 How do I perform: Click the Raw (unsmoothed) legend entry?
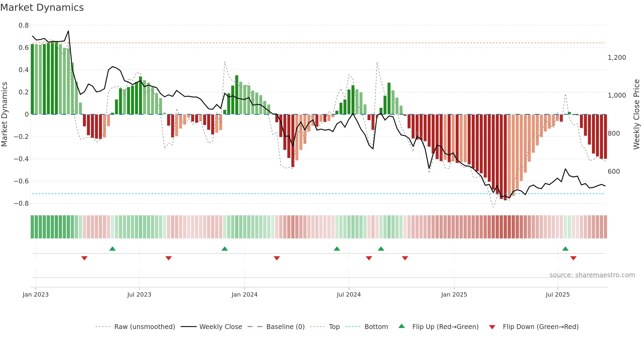pyautogui.click(x=135, y=327)
